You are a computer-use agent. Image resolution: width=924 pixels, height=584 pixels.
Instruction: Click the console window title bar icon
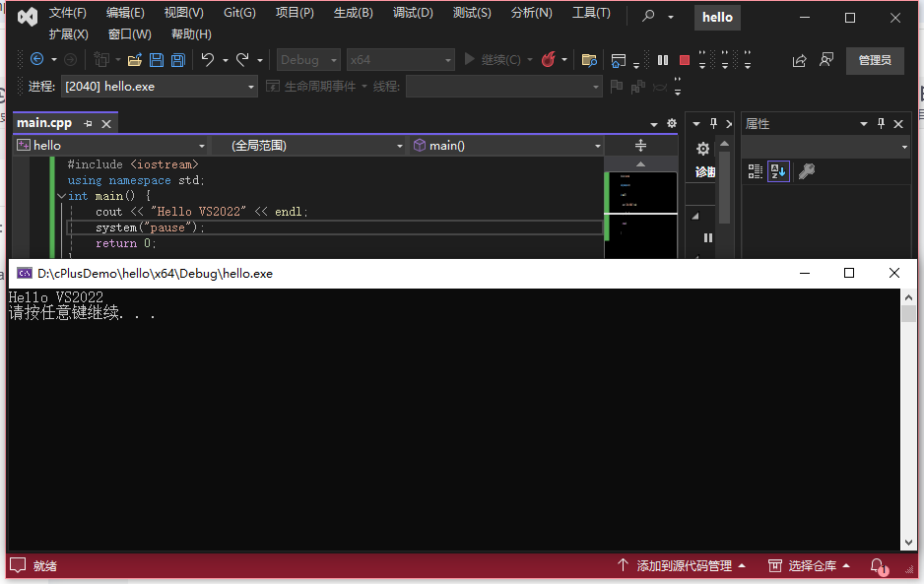[x=25, y=273]
